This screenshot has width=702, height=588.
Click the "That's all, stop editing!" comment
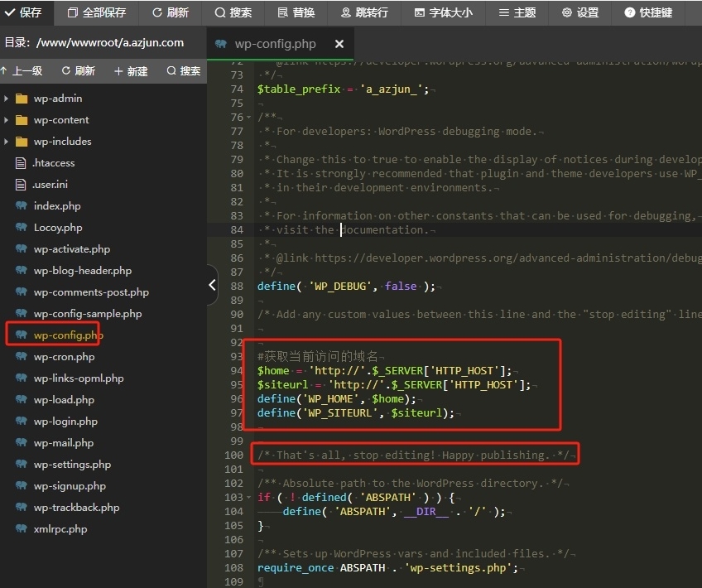coord(413,455)
